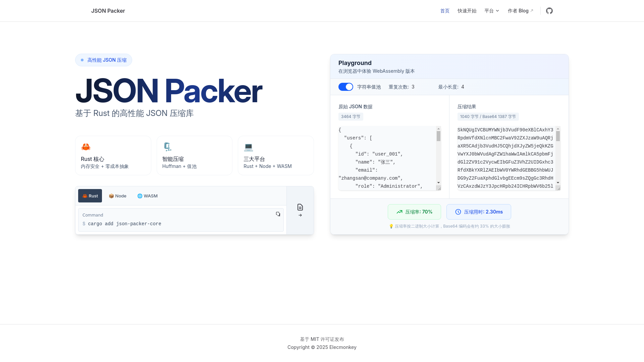
Task: Click the 智能压缩 feature card
Action: (195, 156)
